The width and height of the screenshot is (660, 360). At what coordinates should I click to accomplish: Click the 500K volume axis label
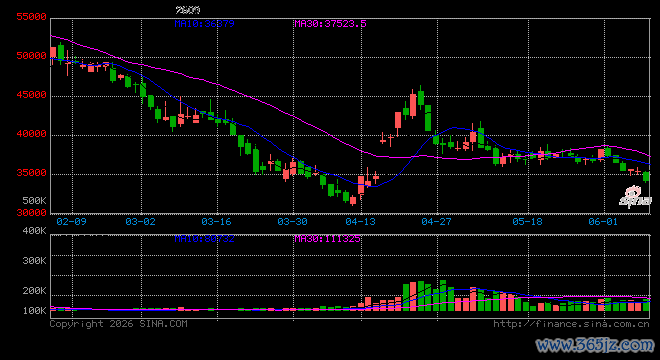pyautogui.click(x=34, y=200)
